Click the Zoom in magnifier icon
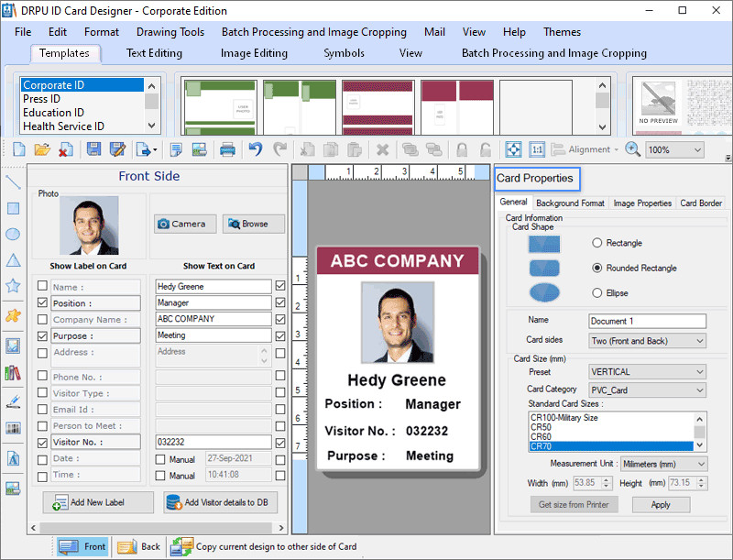733x560 pixels. click(x=632, y=149)
